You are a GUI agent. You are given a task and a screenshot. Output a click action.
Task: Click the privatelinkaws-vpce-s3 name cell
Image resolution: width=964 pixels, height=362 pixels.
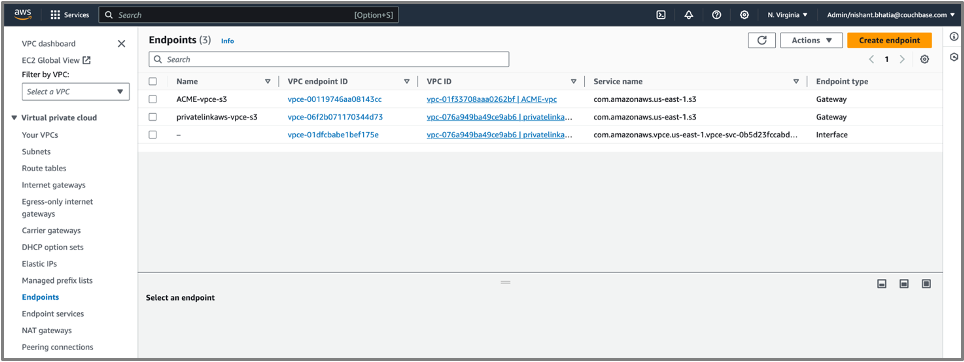coord(216,117)
